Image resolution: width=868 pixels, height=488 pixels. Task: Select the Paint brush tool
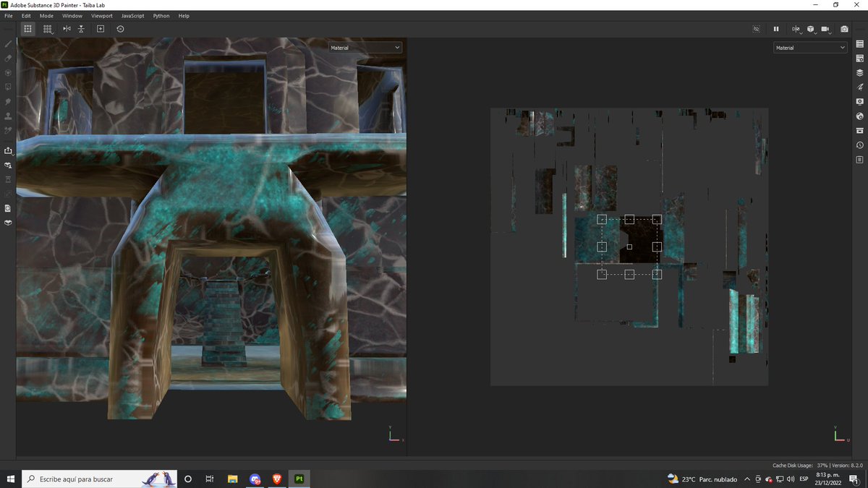9,43
